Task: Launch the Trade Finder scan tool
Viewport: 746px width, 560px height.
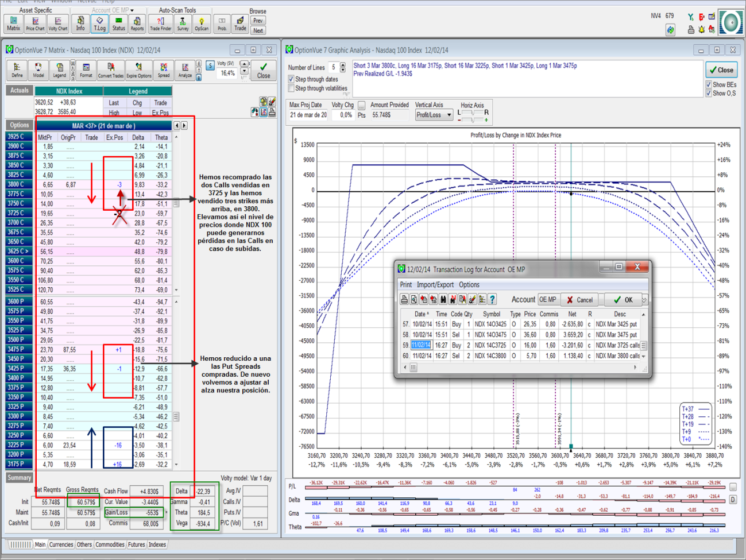Action: (x=160, y=23)
